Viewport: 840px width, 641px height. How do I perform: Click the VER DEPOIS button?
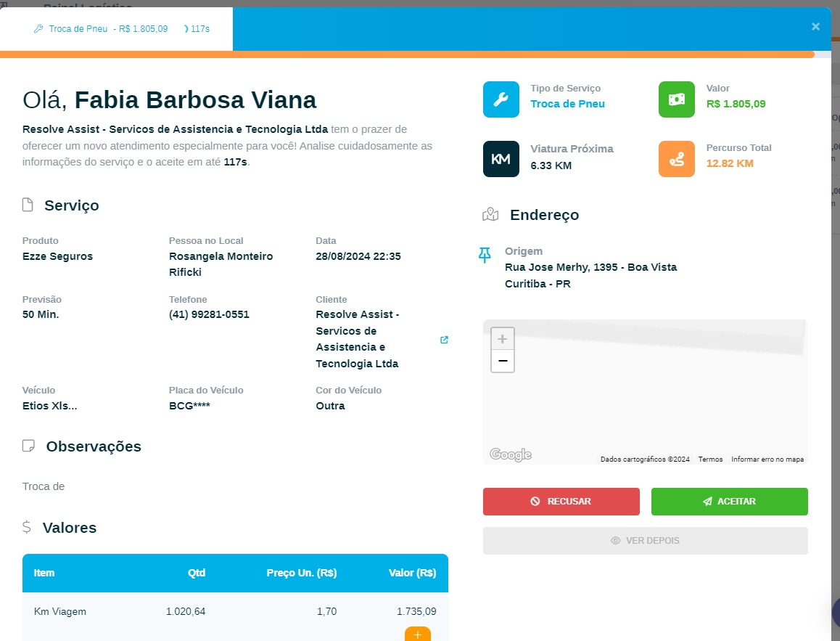pos(645,541)
